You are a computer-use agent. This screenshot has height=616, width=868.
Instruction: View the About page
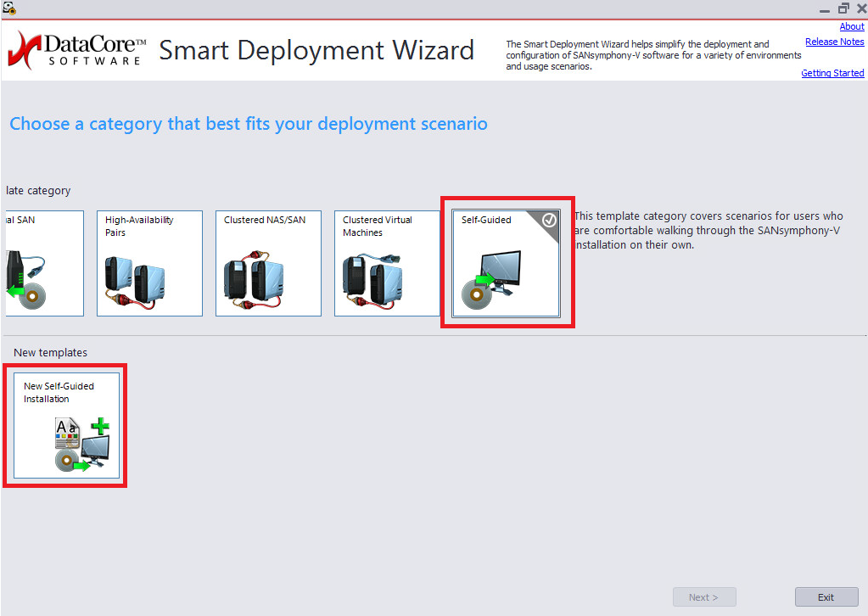(x=851, y=25)
